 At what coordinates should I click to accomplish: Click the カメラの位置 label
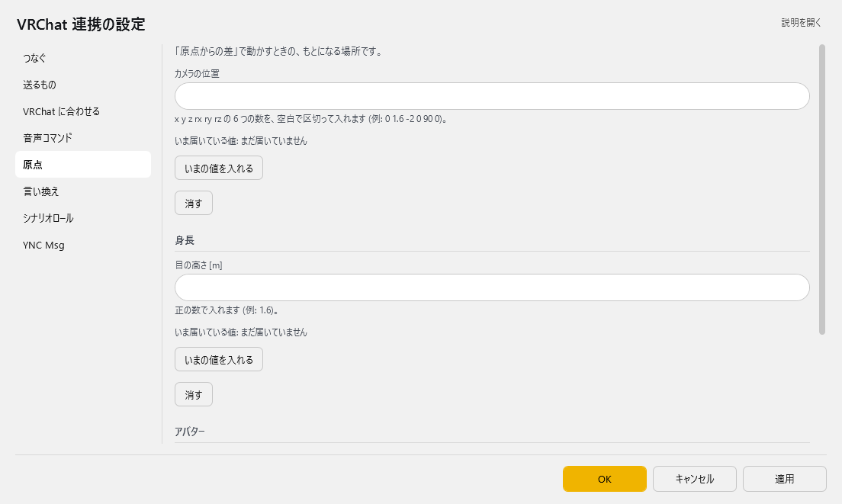[x=197, y=73]
